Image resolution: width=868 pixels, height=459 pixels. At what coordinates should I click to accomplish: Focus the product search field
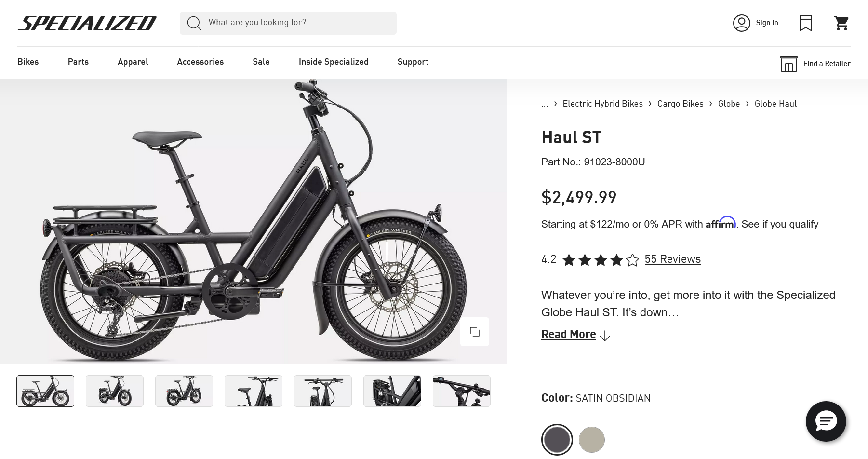click(288, 23)
